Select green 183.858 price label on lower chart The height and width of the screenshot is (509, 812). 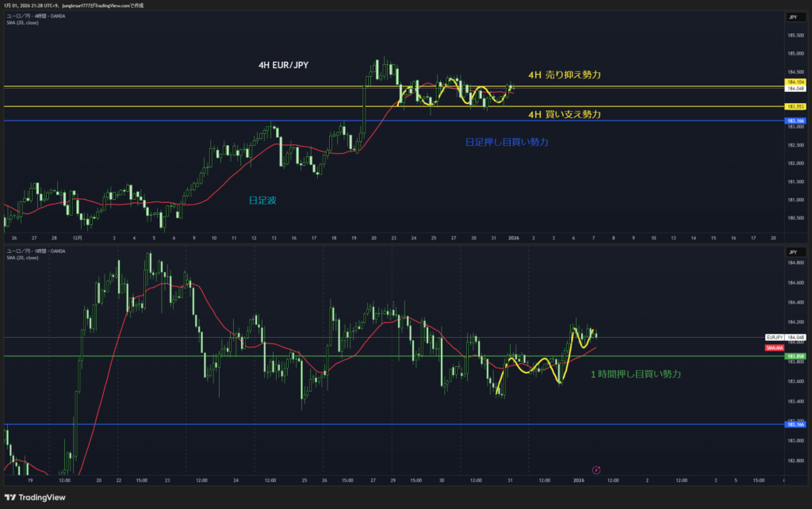(x=795, y=356)
